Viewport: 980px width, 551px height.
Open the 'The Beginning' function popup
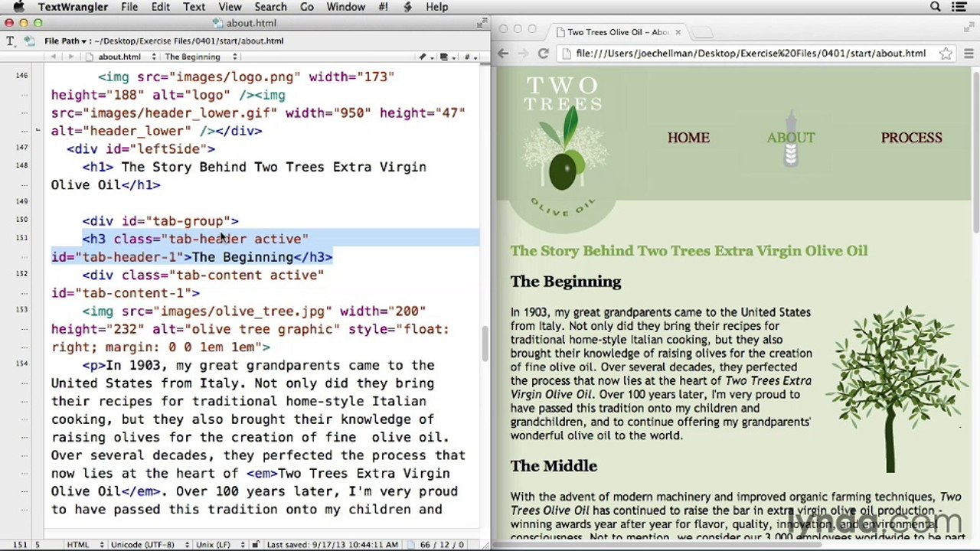tap(201, 57)
